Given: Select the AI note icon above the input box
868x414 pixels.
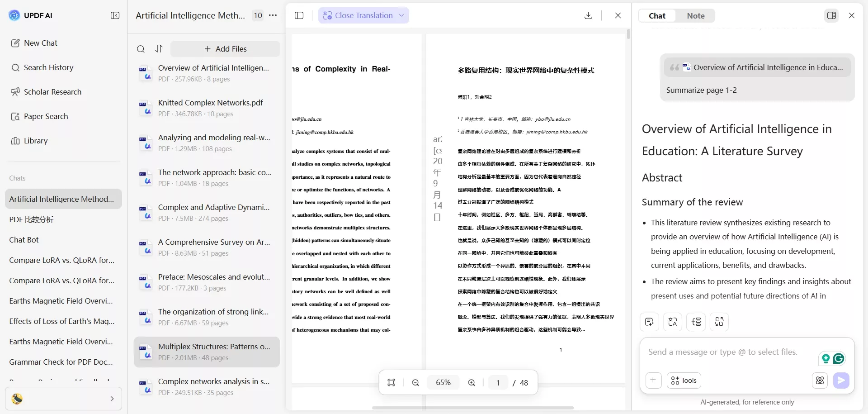Looking at the screenshot, I should tap(649, 322).
